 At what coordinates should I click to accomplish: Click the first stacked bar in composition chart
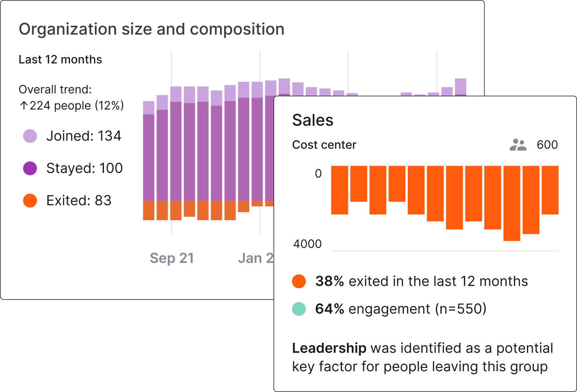149,161
